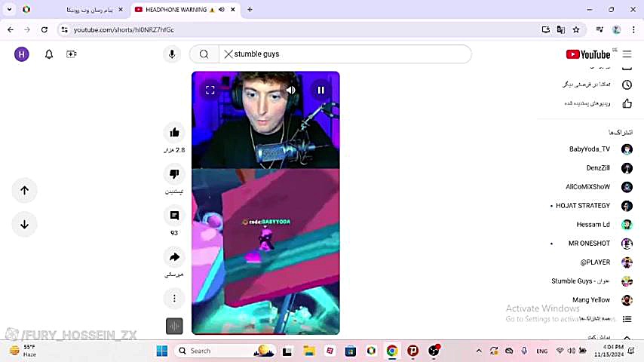Viewport: 644px width, 362px height.
Task: Click the taskbar Search box
Action: [225, 351]
